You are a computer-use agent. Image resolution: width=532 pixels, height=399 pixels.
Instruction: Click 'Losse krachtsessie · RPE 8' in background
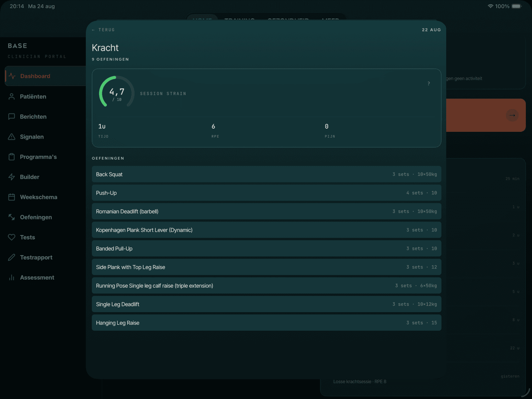pos(360,382)
